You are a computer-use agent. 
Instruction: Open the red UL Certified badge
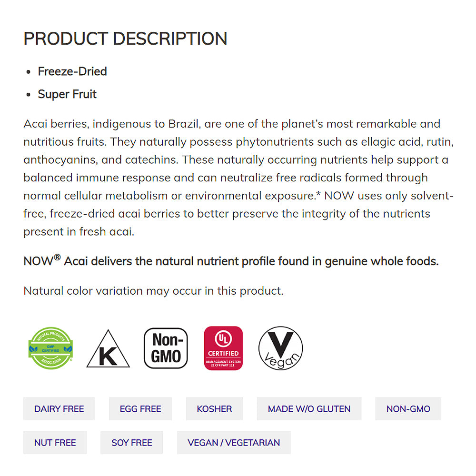point(223,348)
